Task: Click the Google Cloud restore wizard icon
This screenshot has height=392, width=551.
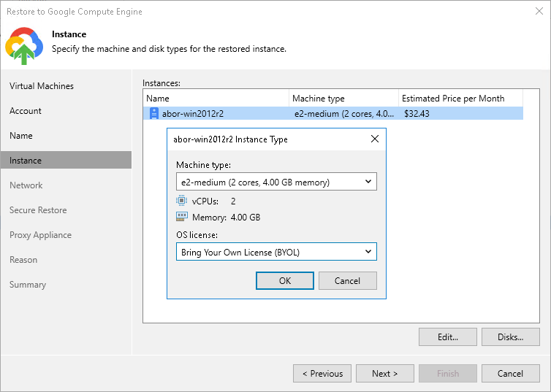Action: click(24, 45)
